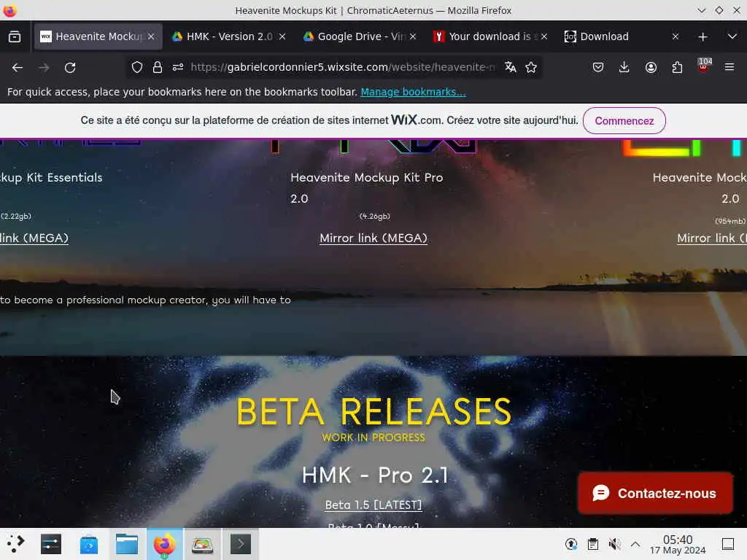Open KDE application launcher
This screenshot has height=560, width=747.
pos(15,544)
